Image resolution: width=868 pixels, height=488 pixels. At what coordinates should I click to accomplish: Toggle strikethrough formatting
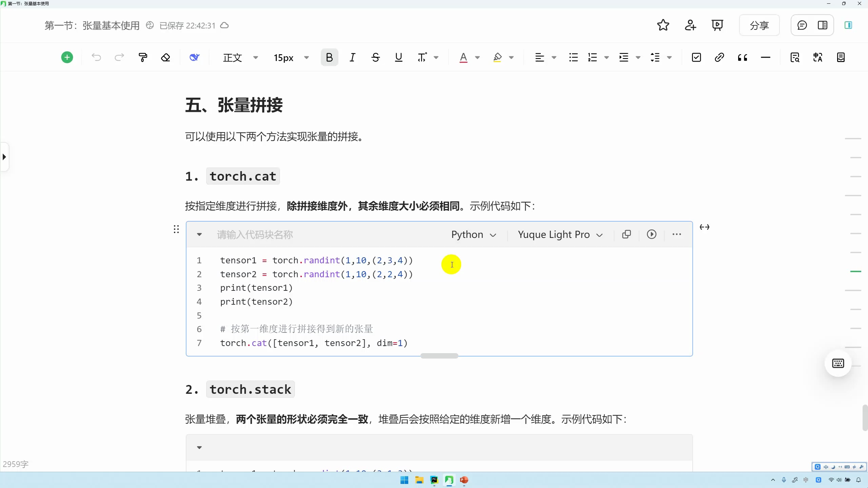pos(375,57)
